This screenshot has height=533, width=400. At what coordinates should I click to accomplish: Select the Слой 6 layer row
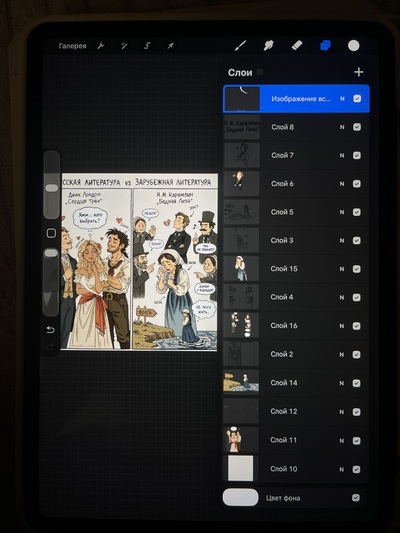click(x=296, y=184)
